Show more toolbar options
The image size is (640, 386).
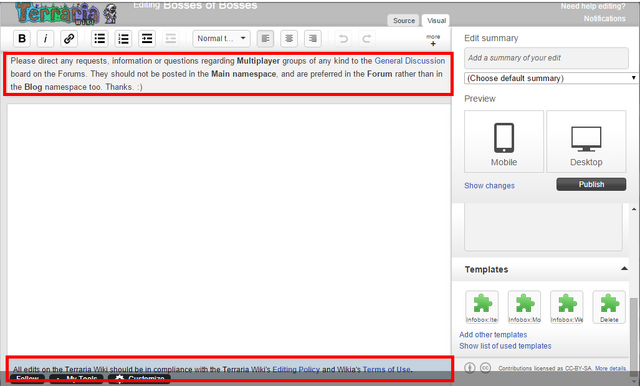[x=433, y=40]
